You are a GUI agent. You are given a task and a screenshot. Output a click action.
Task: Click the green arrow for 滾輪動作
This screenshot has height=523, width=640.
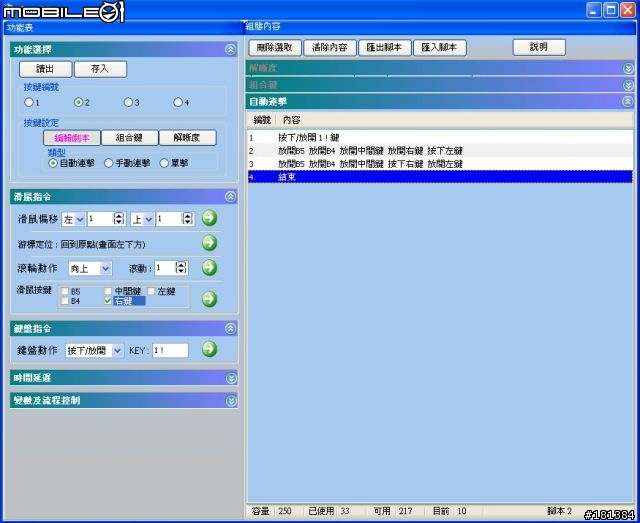[x=209, y=268]
